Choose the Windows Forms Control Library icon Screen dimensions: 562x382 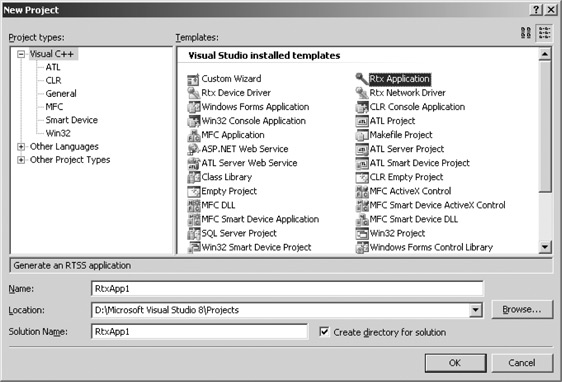coord(361,247)
